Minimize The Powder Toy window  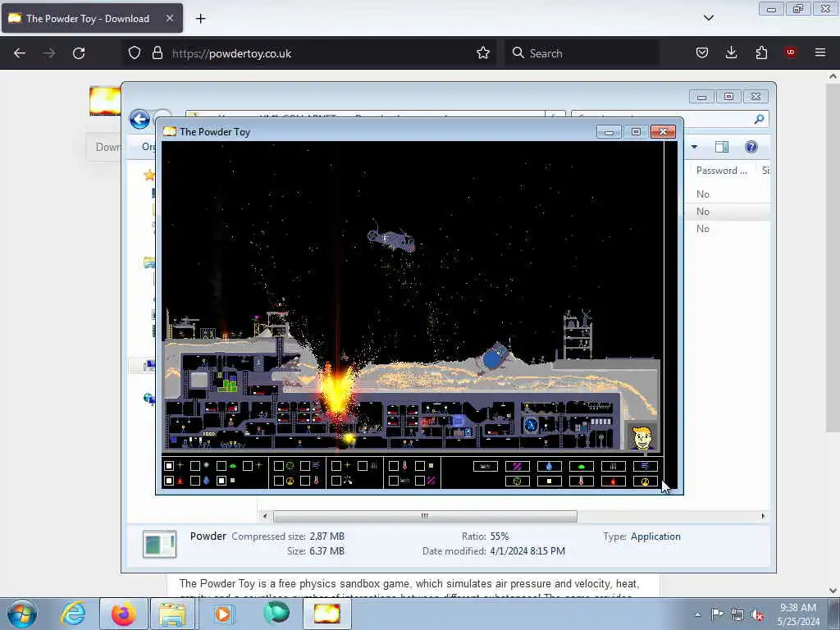[609, 132]
